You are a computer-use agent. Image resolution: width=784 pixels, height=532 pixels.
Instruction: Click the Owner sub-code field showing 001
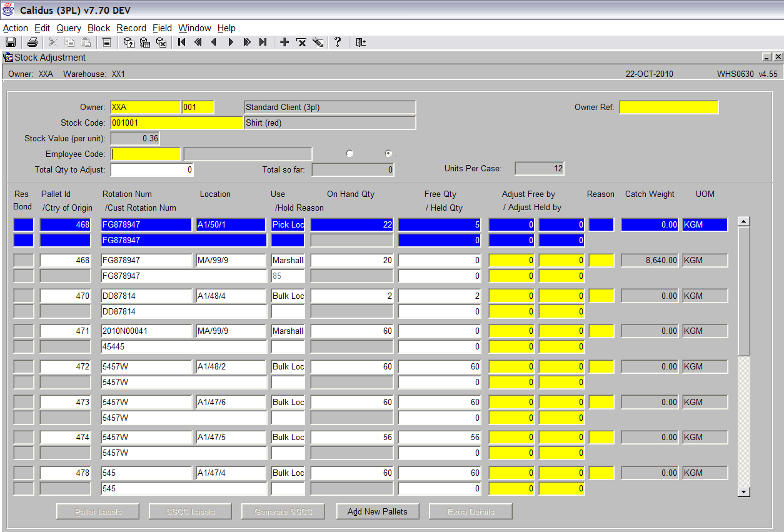198,107
